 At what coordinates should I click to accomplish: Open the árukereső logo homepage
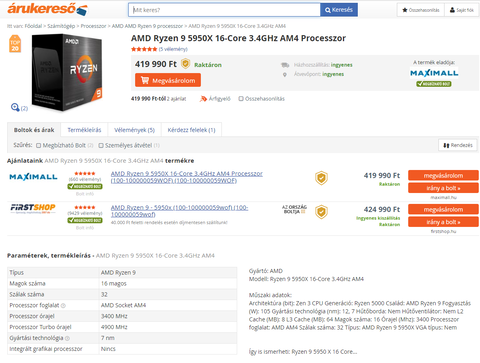[x=47, y=9]
